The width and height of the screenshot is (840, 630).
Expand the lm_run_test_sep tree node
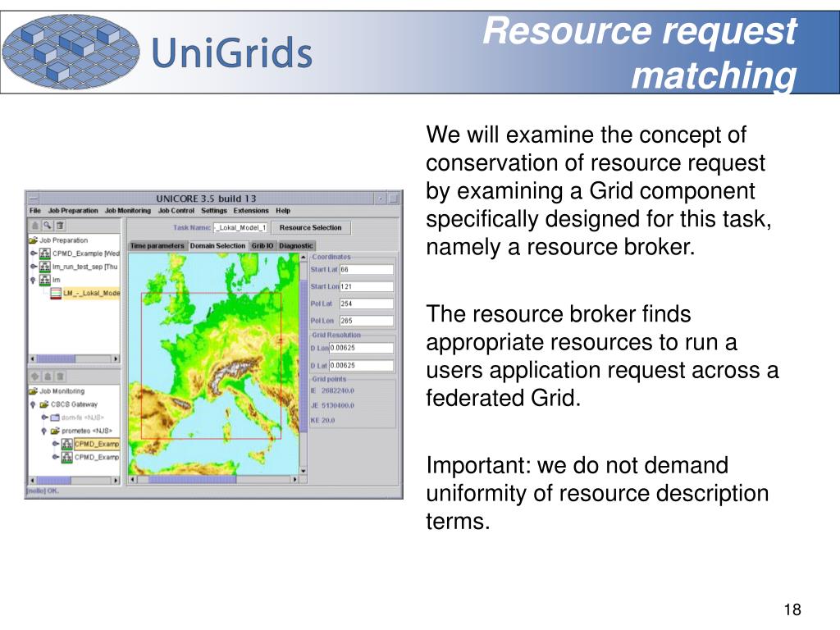click(34, 267)
